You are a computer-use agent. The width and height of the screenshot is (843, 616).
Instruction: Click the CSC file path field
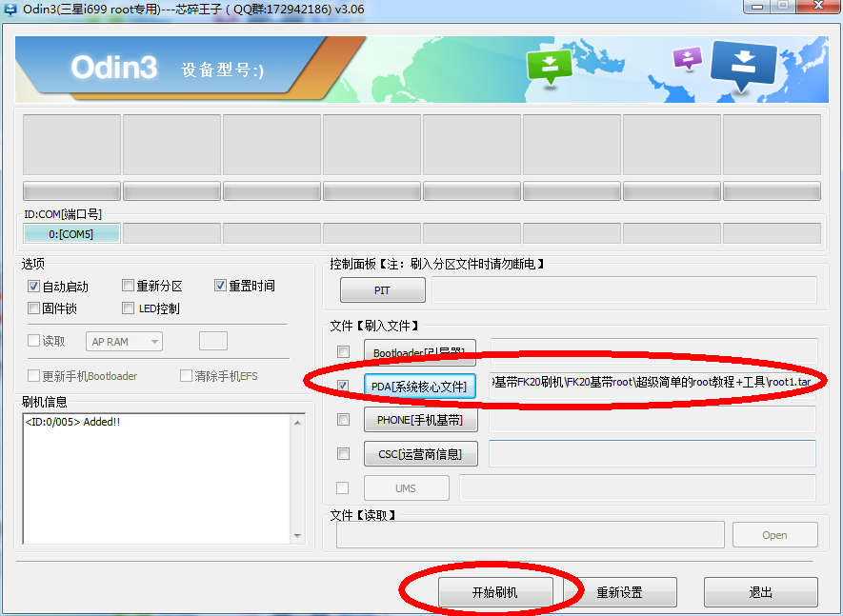point(652,453)
